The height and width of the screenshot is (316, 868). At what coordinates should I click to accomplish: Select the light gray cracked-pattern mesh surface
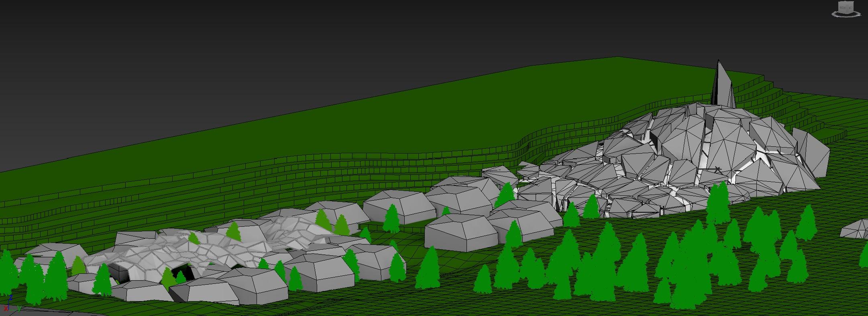(225, 249)
